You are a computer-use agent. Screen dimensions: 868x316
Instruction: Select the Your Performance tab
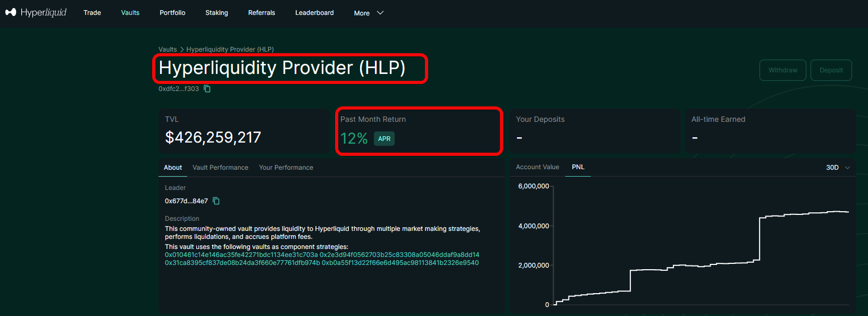tap(286, 168)
